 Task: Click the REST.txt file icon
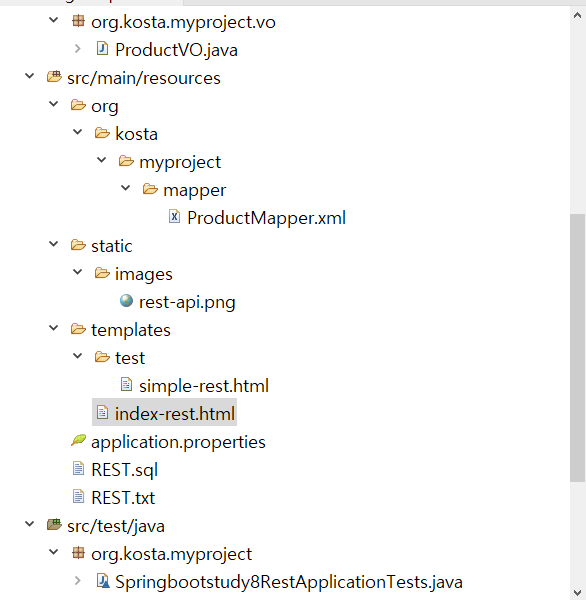click(x=78, y=496)
